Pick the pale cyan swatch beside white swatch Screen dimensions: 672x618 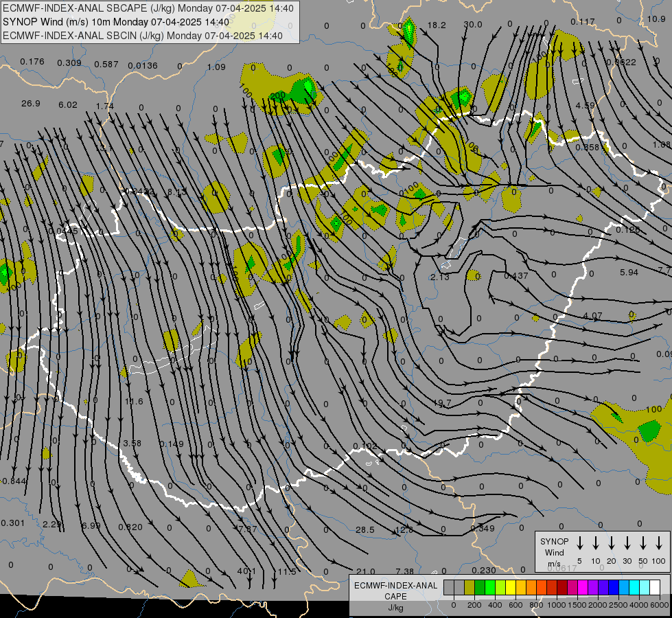coord(644,587)
